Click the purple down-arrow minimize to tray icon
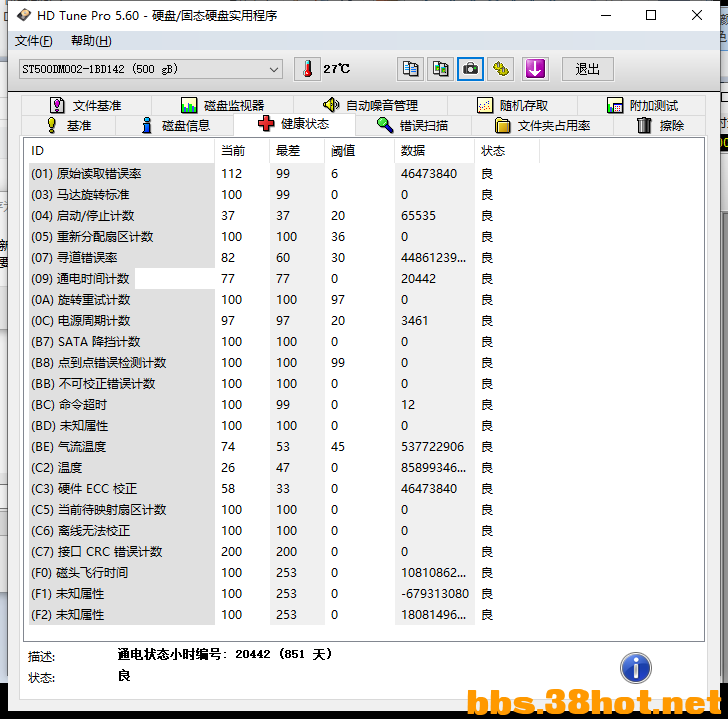Viewport: 728px width, 719px height. click(535, 69)
